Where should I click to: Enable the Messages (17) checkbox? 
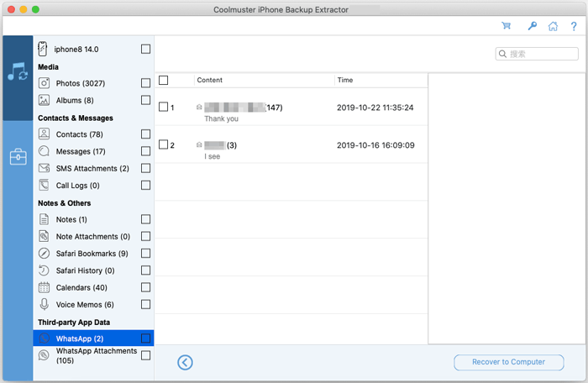146,151
